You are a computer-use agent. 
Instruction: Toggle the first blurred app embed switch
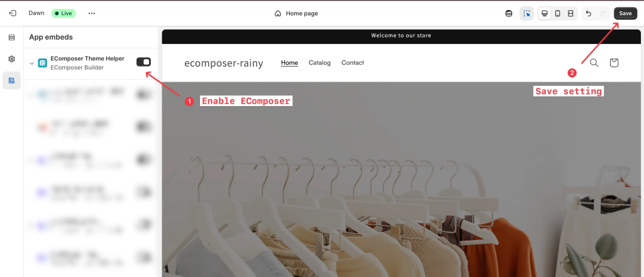point(144,94)
